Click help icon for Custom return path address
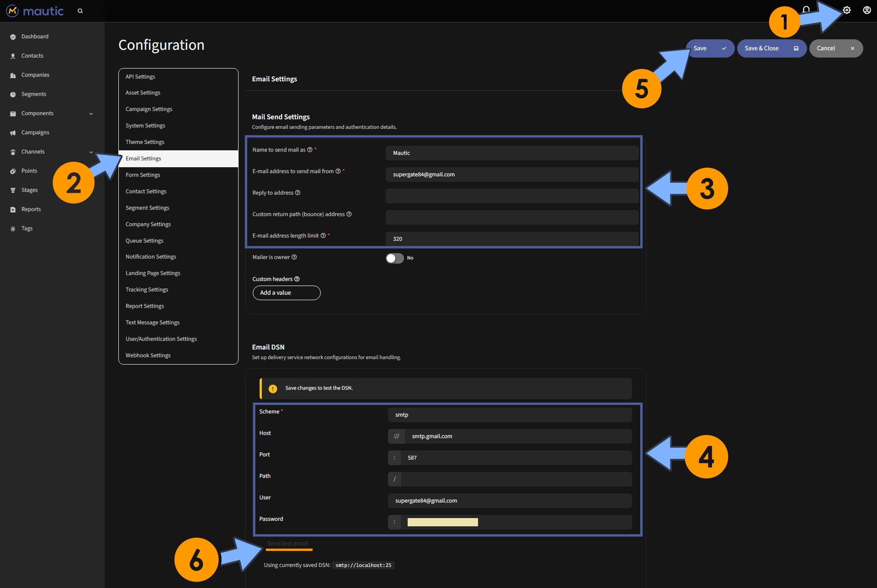Image resolution: width=877 pixels, height=588 pixels. tap(349, 214)
